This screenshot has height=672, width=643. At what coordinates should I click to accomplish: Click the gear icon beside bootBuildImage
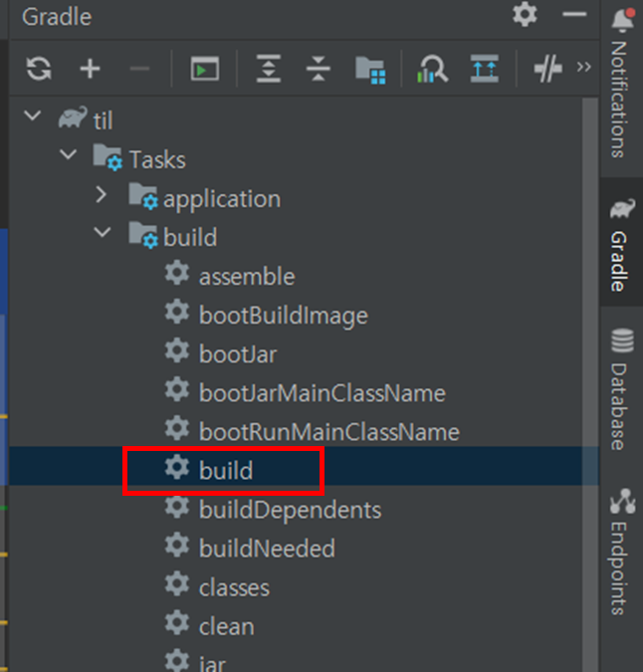tap(177, 312)
